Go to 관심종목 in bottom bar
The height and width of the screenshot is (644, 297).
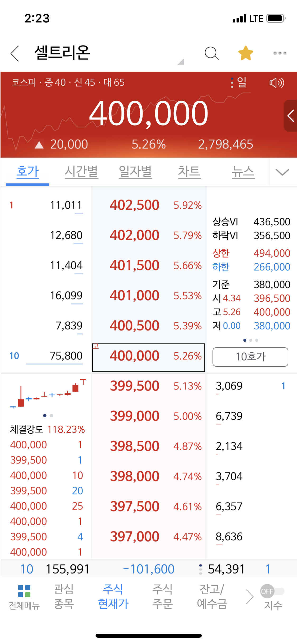click(x=64, y=596)
